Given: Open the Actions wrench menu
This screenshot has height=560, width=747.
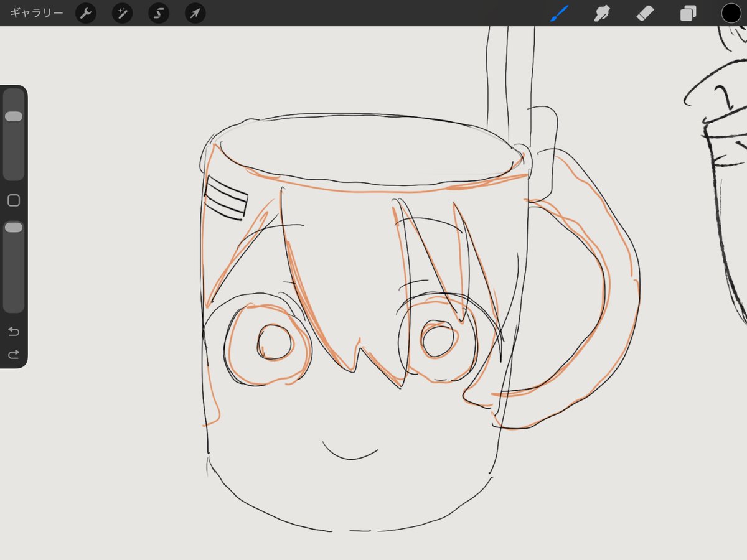Looking at the screenshot, I should [86, 13].
